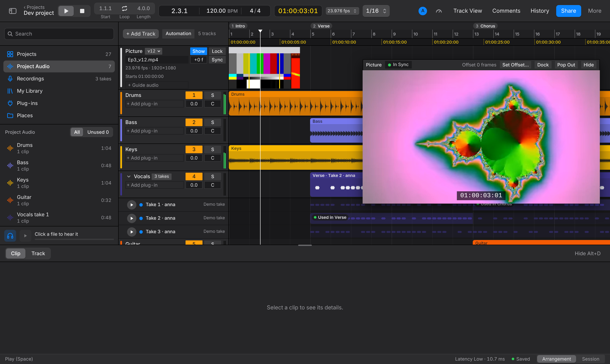Image resolution: width=610 pixels, height=364 pixels.
Task: Open Set Offset… in Picture window
Action: tap(515, 65)
